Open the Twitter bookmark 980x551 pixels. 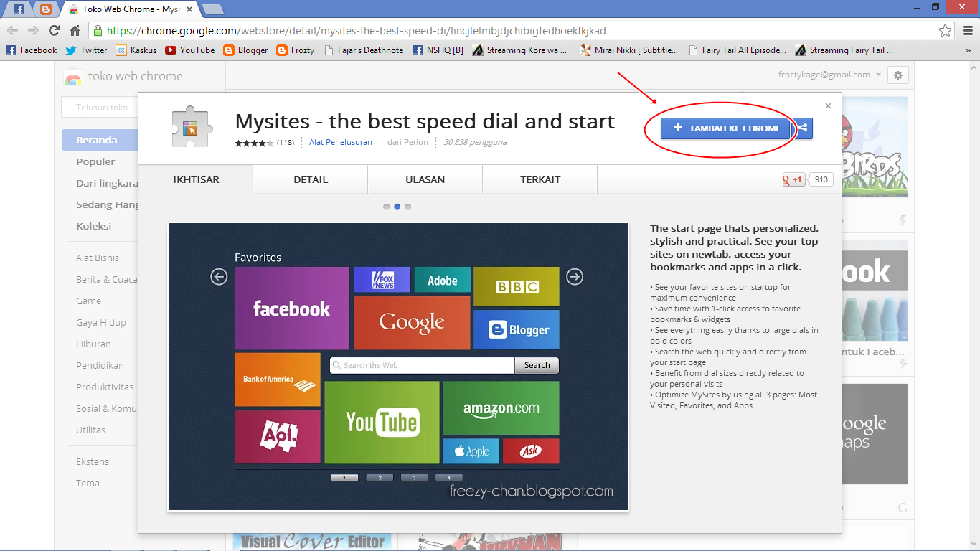(86, 50)
